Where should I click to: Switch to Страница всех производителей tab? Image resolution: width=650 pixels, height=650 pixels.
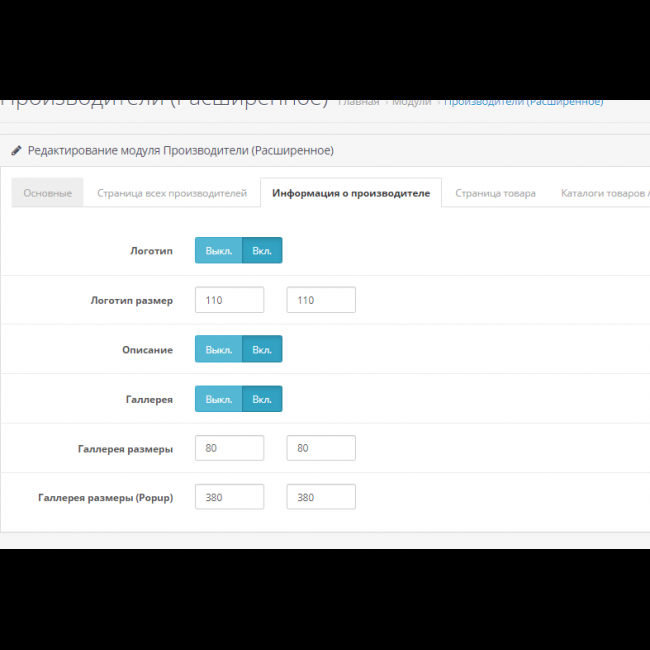pyautogui.click(x=172, y=193)
